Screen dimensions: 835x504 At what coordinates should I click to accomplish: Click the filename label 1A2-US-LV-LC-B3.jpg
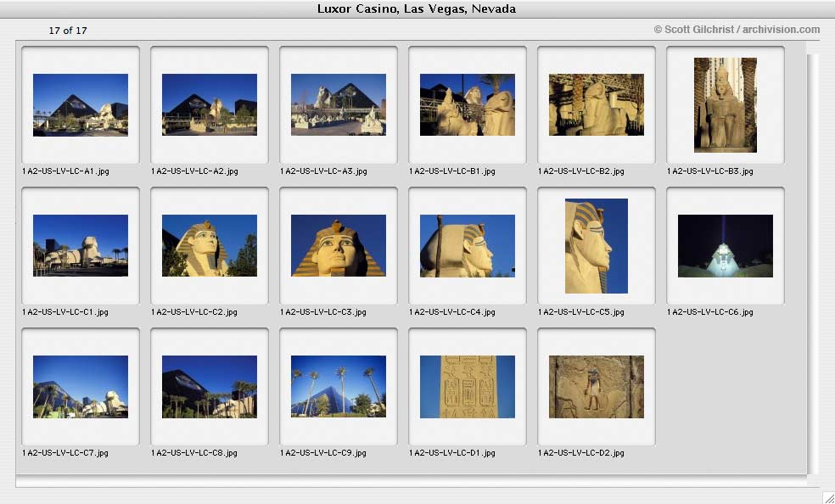[x=710, y=171]
